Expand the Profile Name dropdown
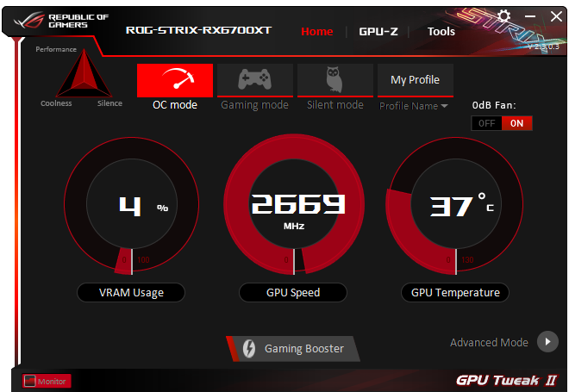The width and height of the screenshot is (569, 392). point(413,106)
